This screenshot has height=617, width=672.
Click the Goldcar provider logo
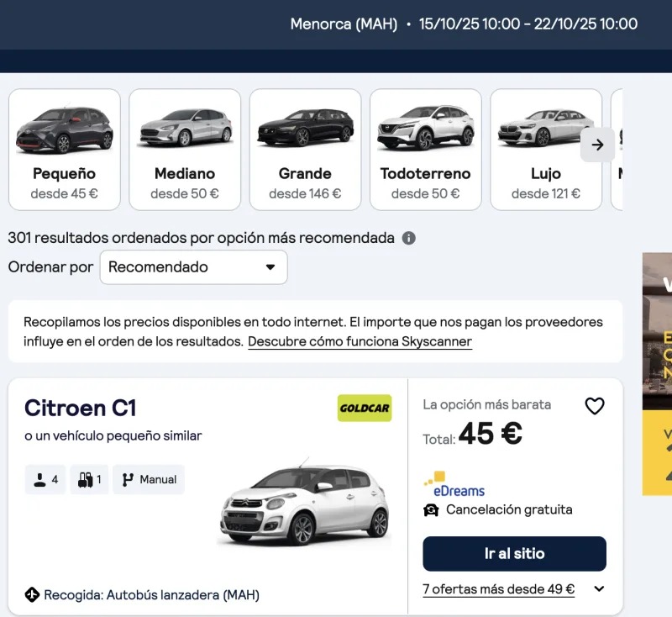point(365,408)
